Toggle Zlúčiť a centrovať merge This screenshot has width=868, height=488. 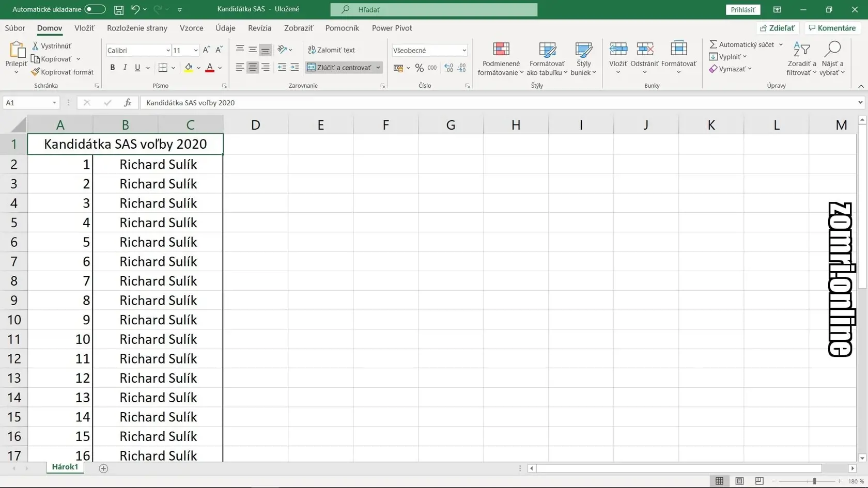[x=339, y=68]
